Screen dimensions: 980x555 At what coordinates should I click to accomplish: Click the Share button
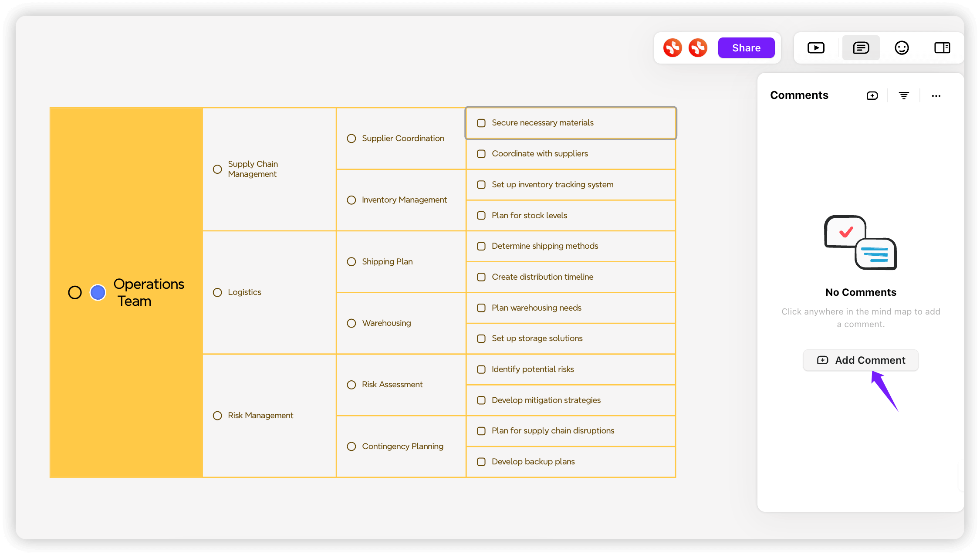tap(746, 47)
